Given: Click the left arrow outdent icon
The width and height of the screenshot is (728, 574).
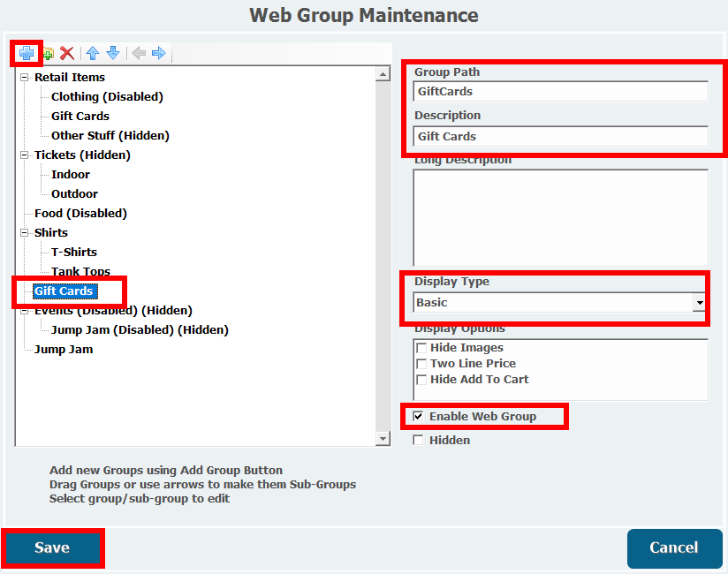Looking at the screenshot, I should point(139,54).
